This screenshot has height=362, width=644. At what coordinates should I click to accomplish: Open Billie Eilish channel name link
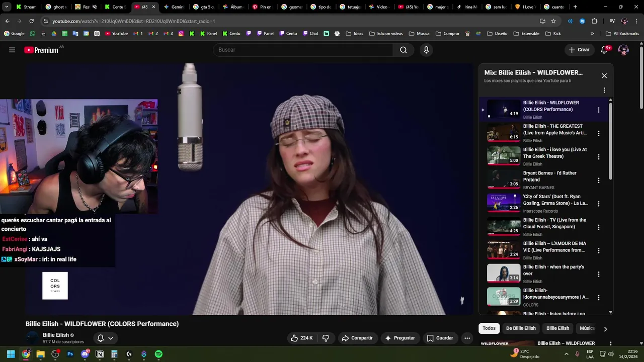coord(55,335)
